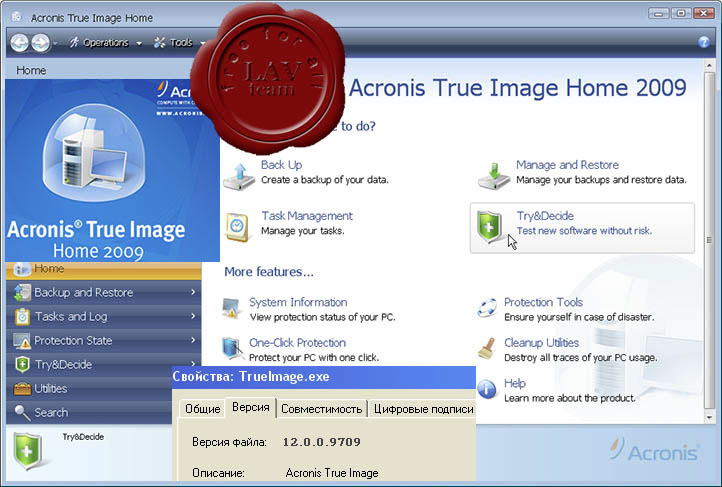722x487 pixels.
Task: Click the Protection State warning icon
Action: (22, 341)
